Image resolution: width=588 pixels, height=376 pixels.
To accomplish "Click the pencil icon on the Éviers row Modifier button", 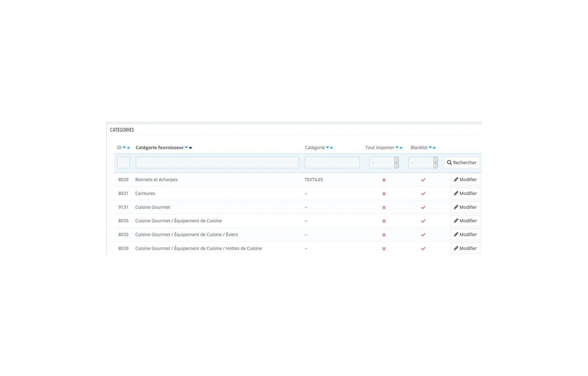I will pyautogui.click(x=456, y=234).
